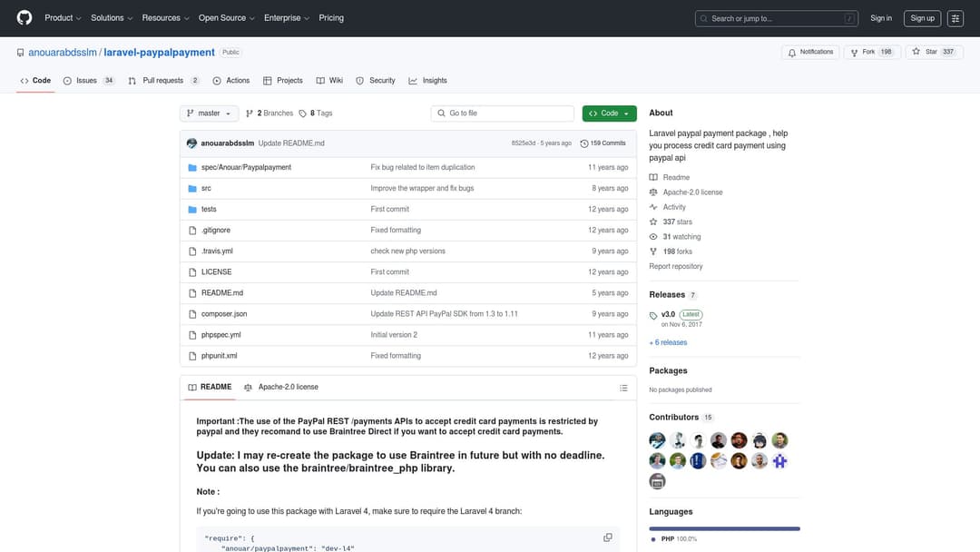980x552 pixels.
Task: Open the phpspec.yml file
Action: (x=220, y=335)
